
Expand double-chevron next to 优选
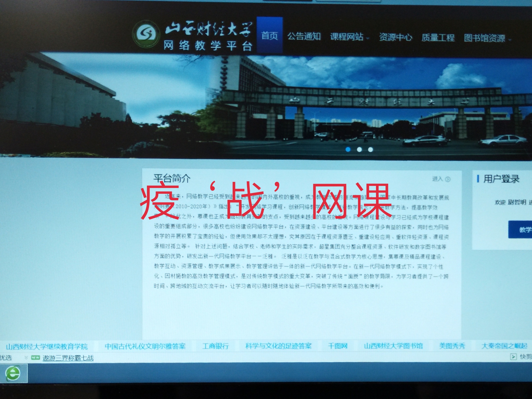26,358
